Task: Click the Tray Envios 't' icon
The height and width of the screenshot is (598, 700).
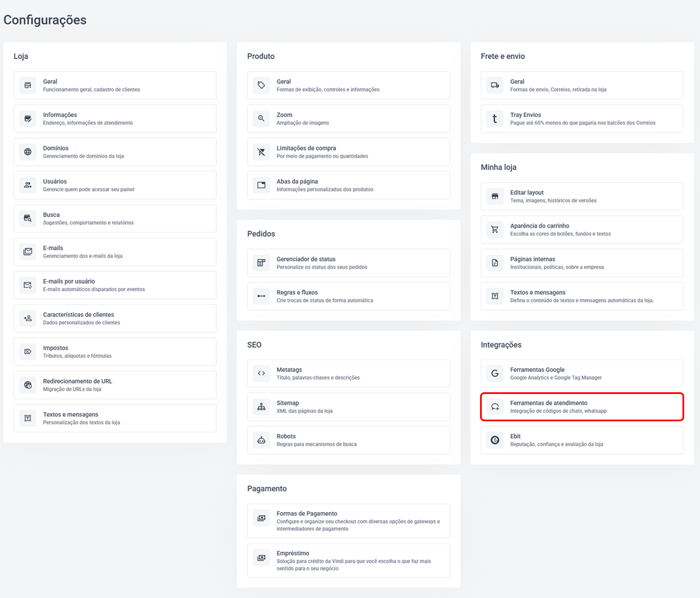Action: point(495,119)
